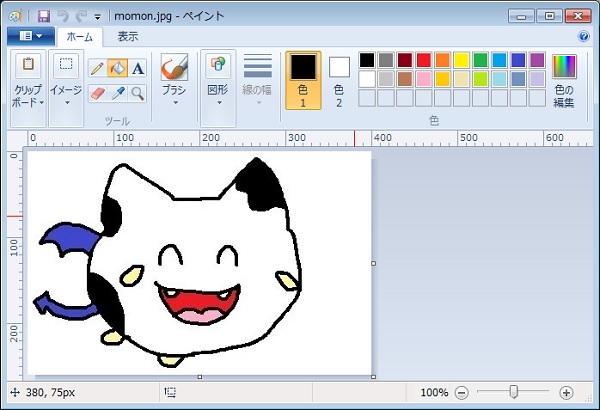Open the clipboard paste icon
This screenshot has width=600, height=410.
tap(28, 65)
